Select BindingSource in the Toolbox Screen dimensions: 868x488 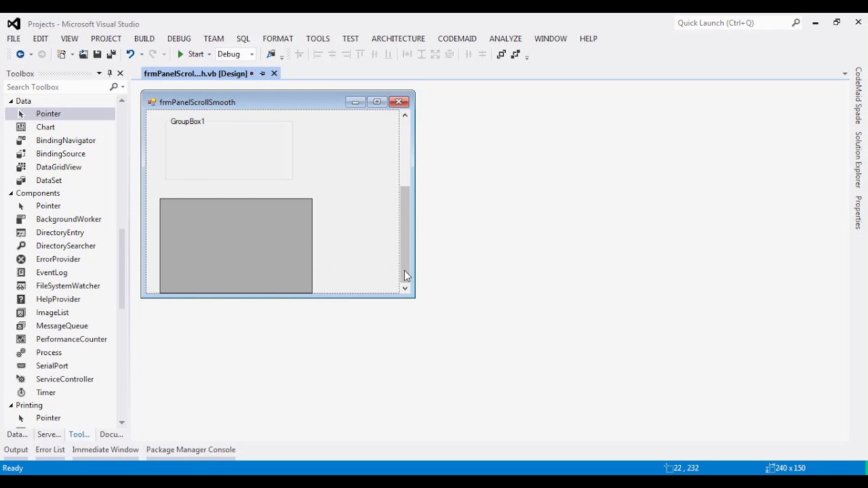[x=60, y=154]
